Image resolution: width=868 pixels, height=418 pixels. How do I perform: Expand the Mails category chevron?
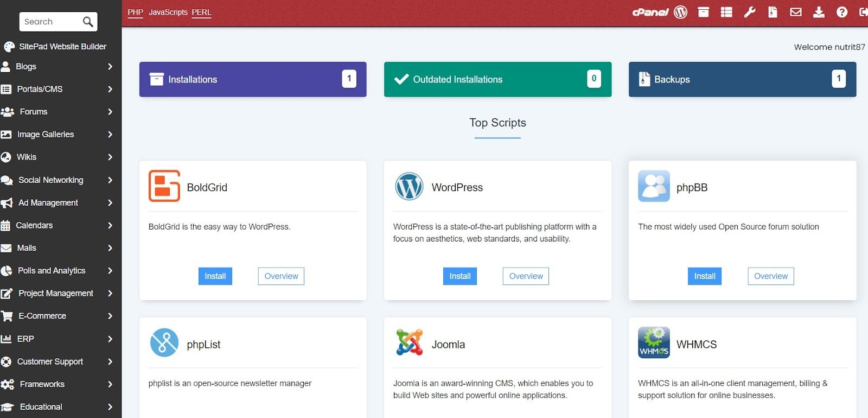(110, 248)
